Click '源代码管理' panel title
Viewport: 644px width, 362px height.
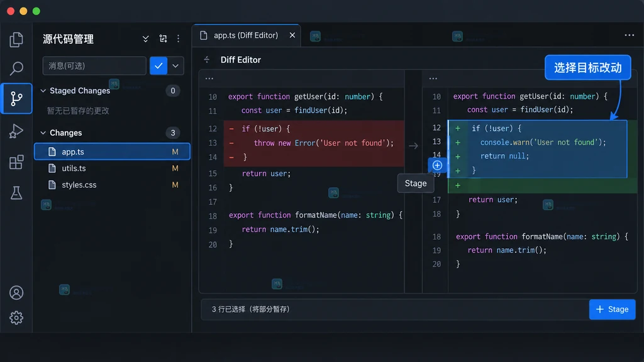tap(68, 39)
